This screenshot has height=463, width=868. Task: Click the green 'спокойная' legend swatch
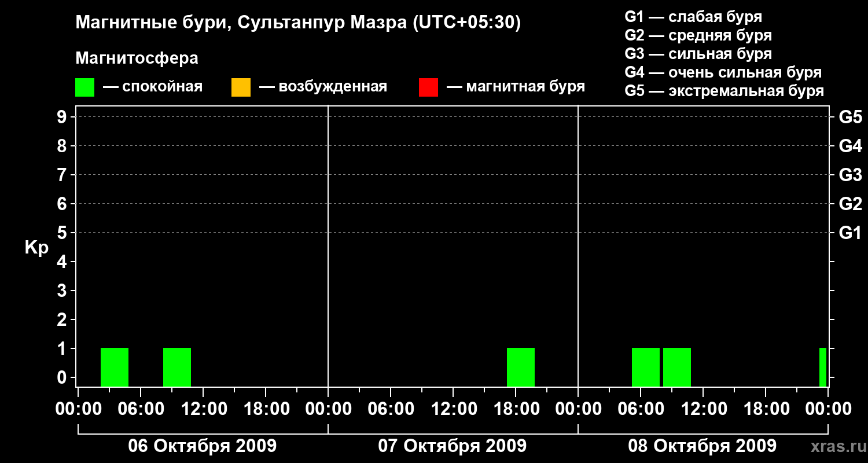point(84,87)
